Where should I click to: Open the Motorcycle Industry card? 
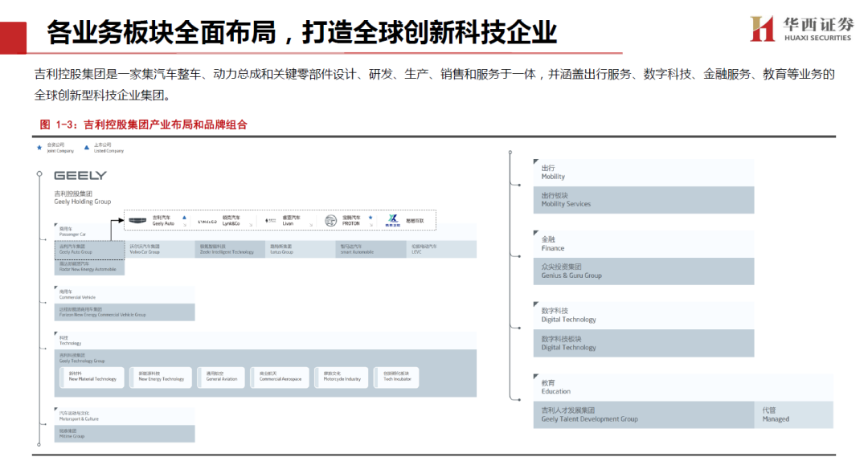click(x=341, y=377)
